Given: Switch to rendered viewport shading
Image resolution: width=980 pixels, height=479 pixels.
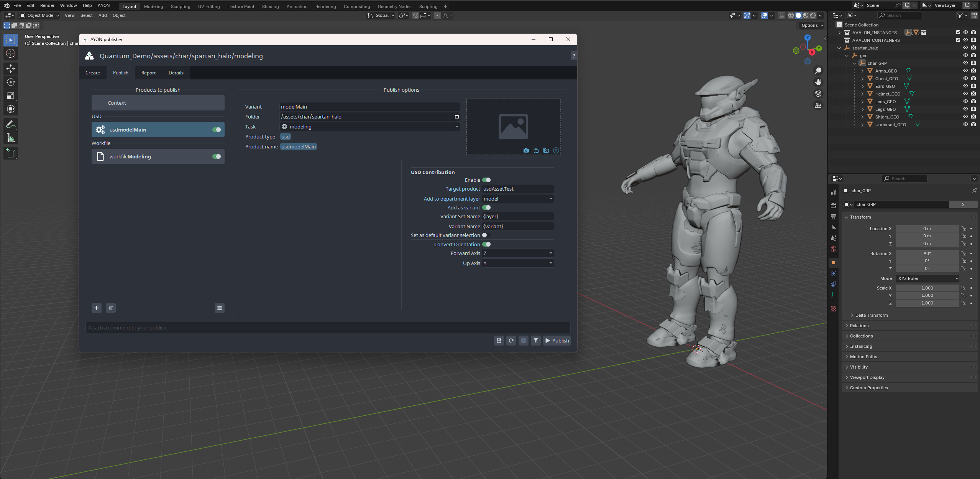Looking at the screenshot, I should 813,15.
